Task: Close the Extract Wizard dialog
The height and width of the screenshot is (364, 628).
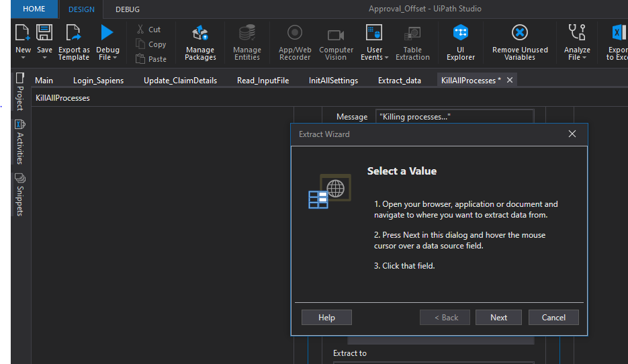Action: click(572, 134)
